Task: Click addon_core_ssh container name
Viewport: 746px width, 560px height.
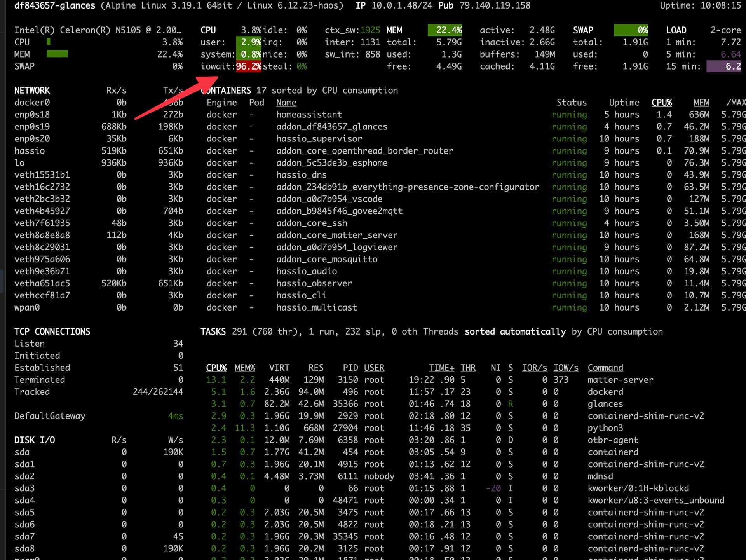Action: (x=312, y=223)
